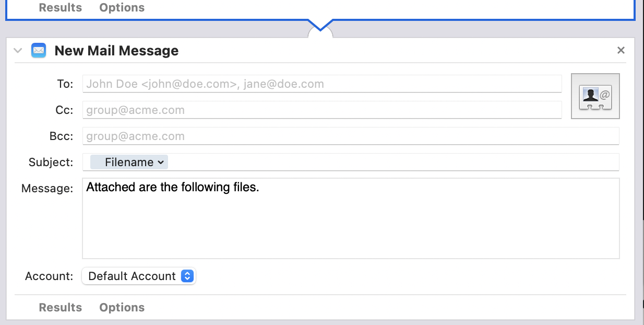644x325 pixels.
Task: Click the blank area of the Subject field
Action: coord(391,162)
